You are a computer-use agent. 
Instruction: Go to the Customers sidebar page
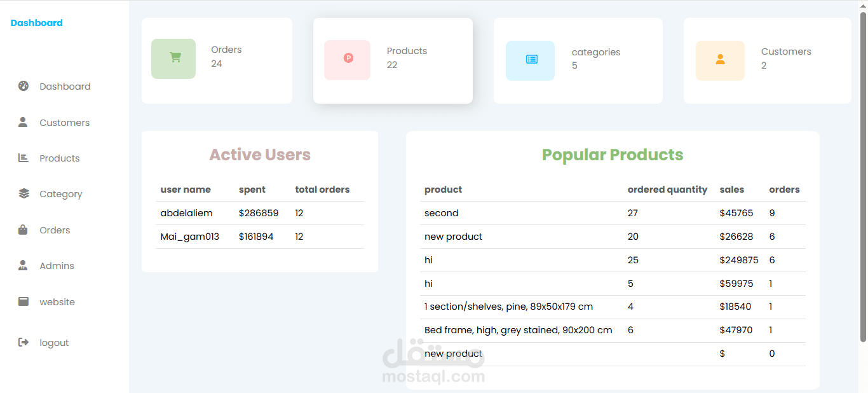[64, 123]
